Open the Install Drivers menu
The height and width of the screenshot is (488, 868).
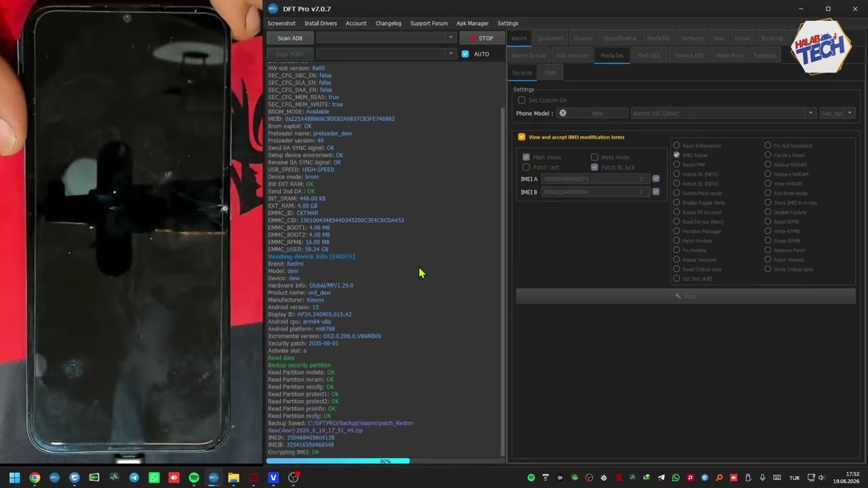pyautogui.click(x=321, y=24)
